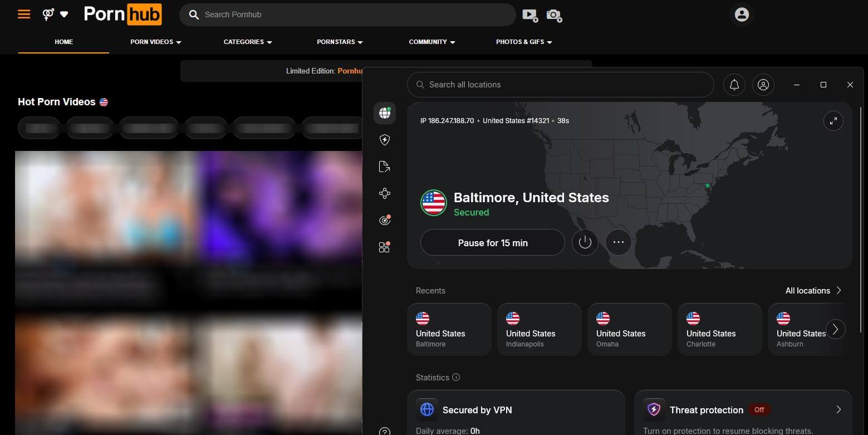
Task: Open the 'Secured by VPN' statistics card
Action: pyautogui.click(x=516, y=412)
